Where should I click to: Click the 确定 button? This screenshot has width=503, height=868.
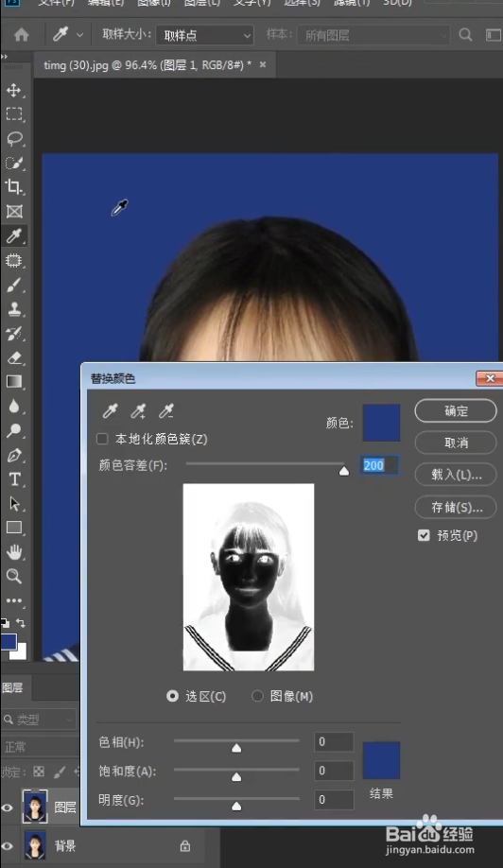click(456, 410)
